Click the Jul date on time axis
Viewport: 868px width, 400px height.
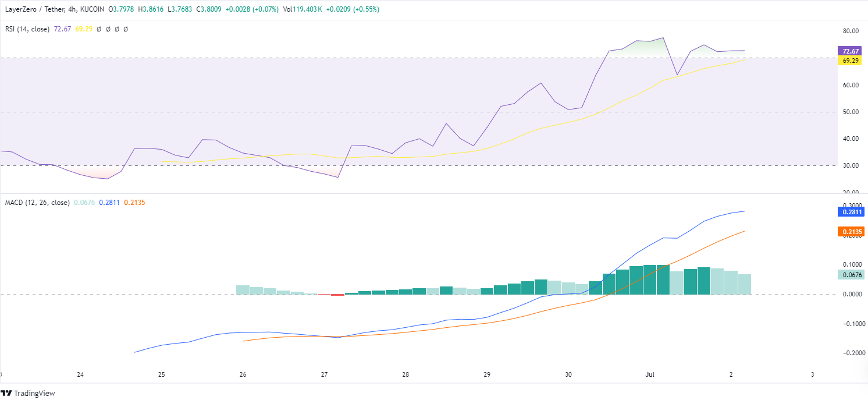click(649, 374)
